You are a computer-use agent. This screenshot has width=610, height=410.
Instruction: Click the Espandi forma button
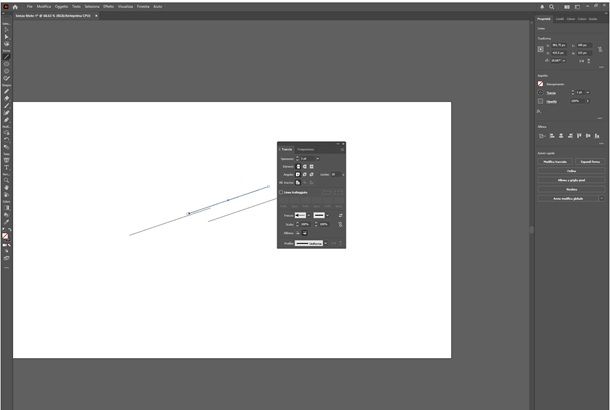589,161
